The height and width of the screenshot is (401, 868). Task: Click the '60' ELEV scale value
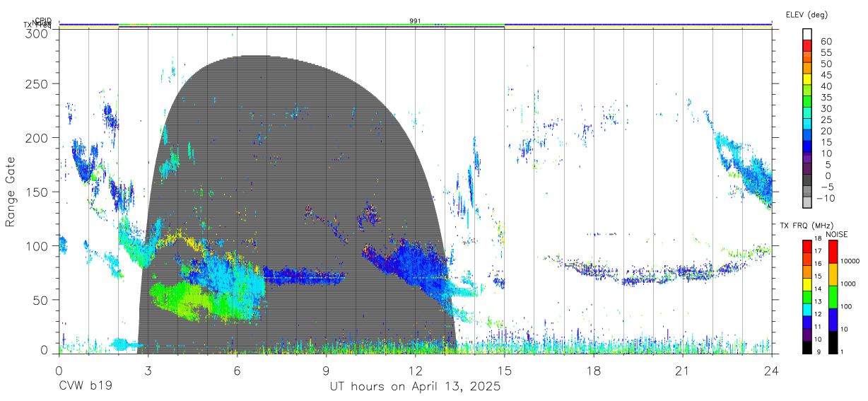pyautogui.click(x=826, y=42)
